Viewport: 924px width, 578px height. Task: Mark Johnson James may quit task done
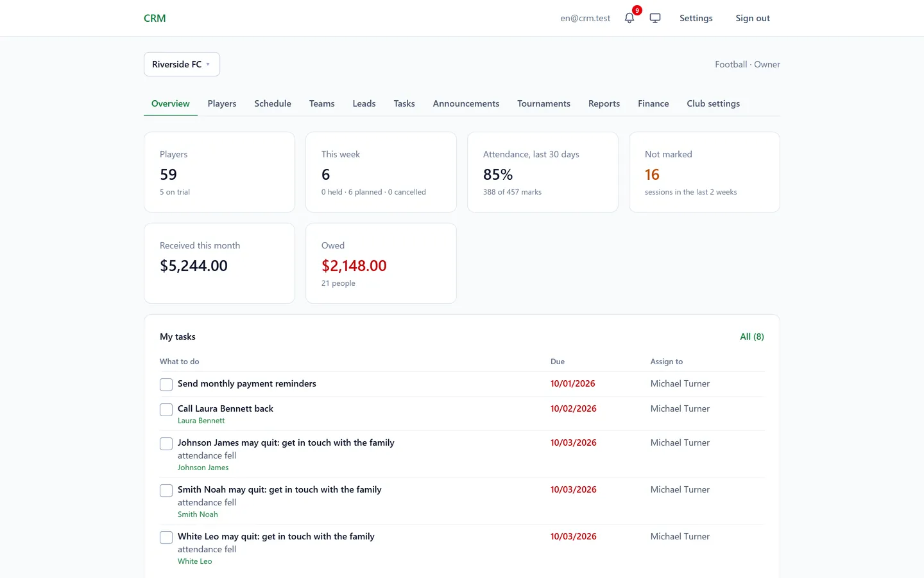click(166, 444)
